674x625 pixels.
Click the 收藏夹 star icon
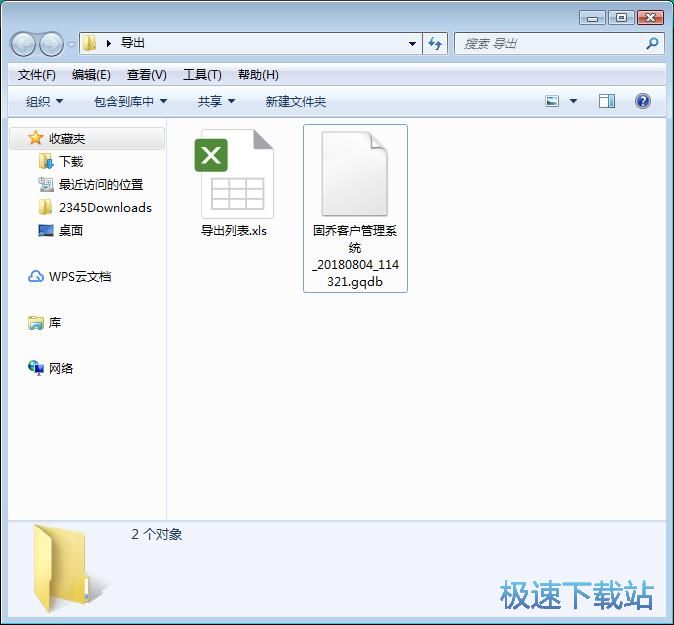click(x=35, y=138)
